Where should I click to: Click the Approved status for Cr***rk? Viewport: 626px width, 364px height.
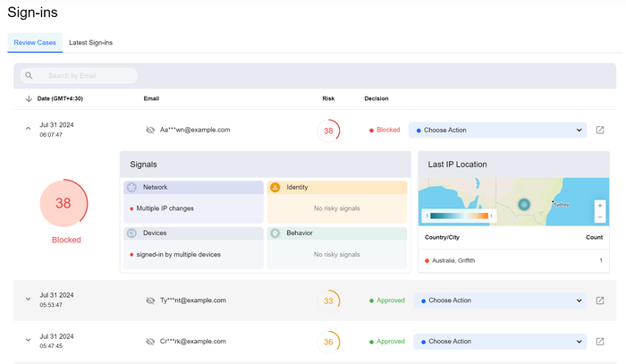pyautogui.click(x=387, y=342)
